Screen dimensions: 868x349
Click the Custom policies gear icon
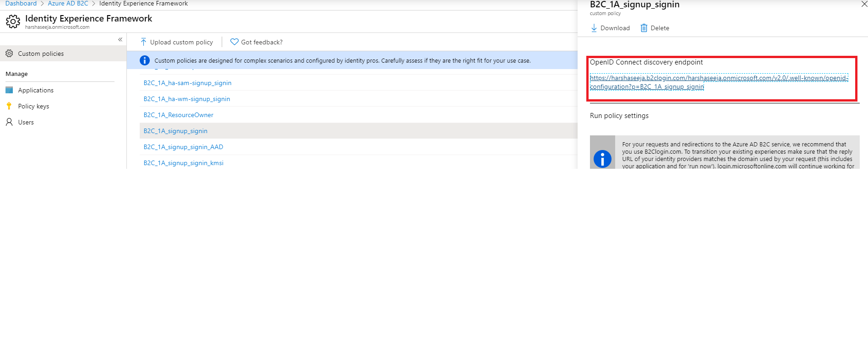coord(9,54)
